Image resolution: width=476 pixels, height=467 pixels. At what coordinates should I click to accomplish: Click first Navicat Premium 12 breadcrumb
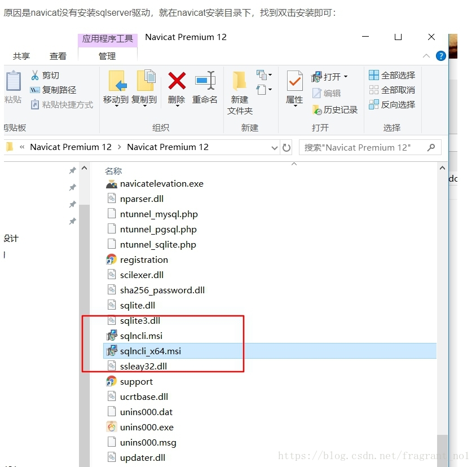click(70, 147)
